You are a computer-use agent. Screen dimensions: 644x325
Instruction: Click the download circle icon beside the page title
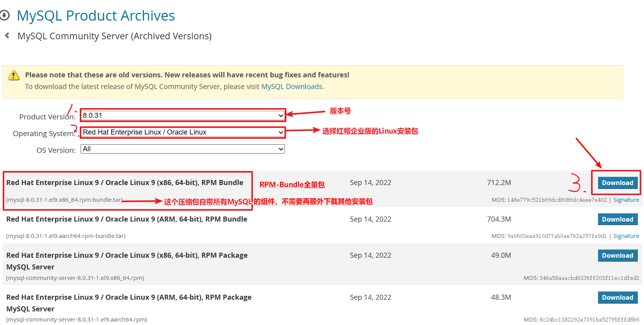point(4,16)
